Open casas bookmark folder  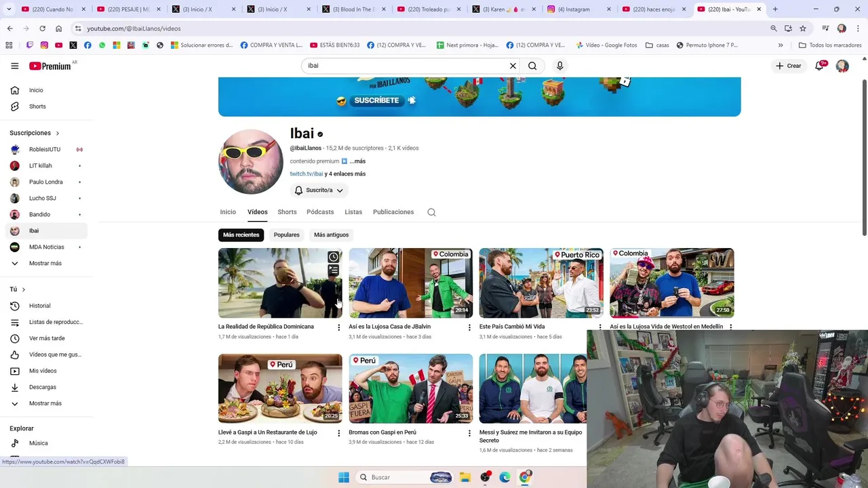[657, 45]
